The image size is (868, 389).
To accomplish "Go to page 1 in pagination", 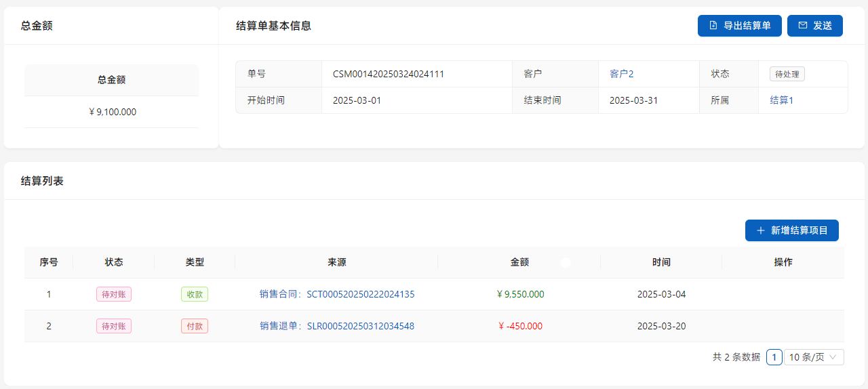I will click(774, 357).
